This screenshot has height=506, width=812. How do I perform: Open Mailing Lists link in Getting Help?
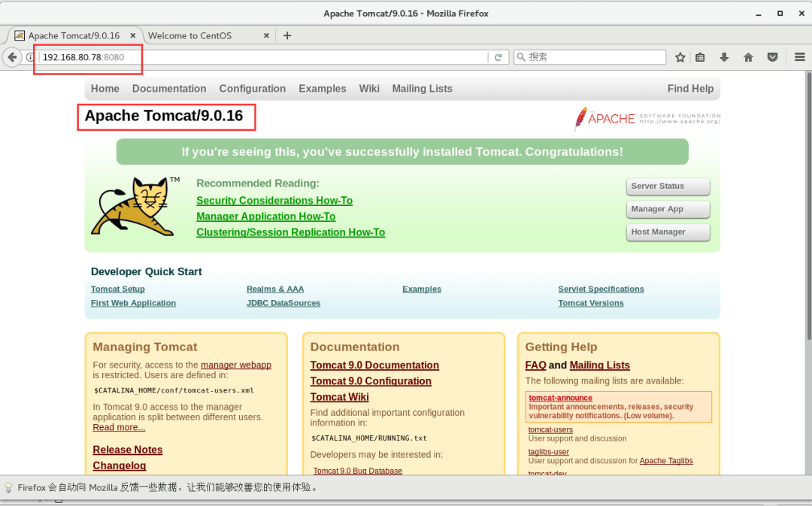tap(600, 365)
